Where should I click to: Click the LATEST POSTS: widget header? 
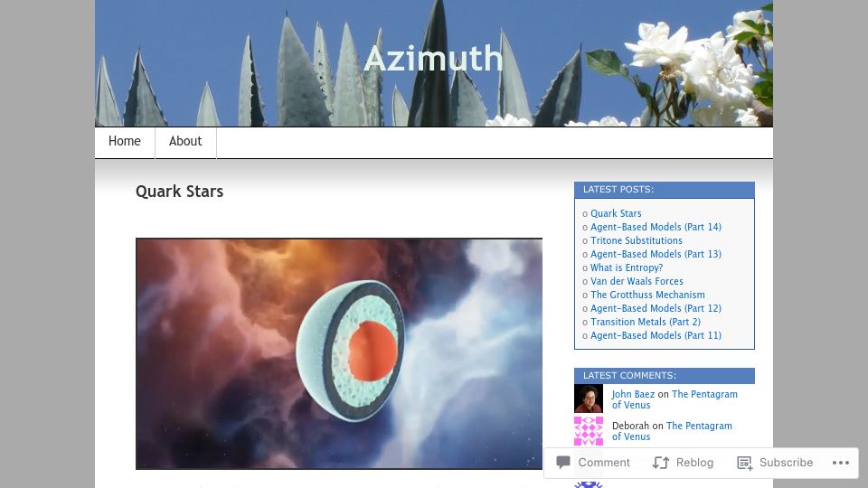[x=665, y=190]
